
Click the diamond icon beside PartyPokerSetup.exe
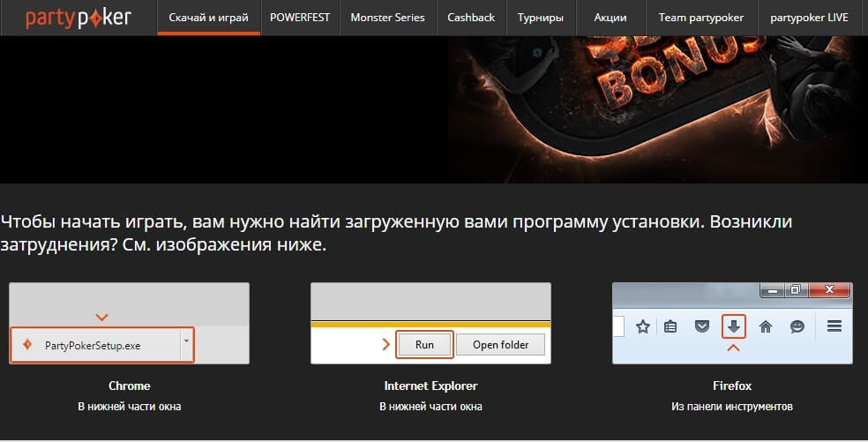pyautogui.click(x=27, y=345)
